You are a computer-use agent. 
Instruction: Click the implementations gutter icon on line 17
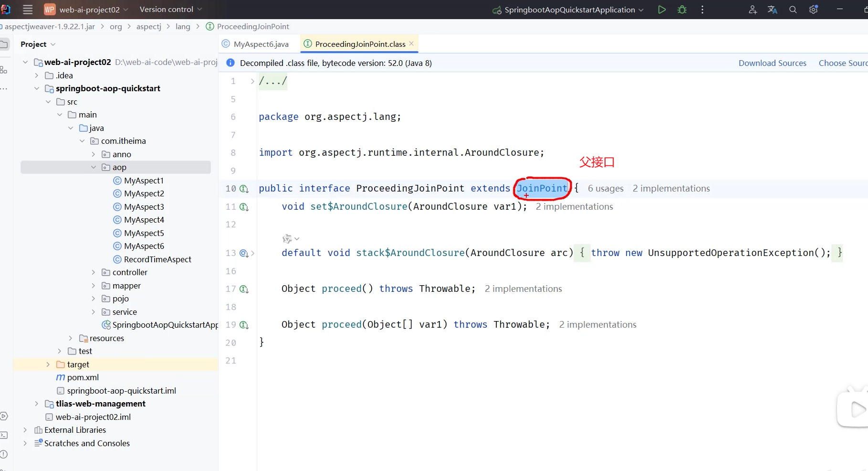244,289
